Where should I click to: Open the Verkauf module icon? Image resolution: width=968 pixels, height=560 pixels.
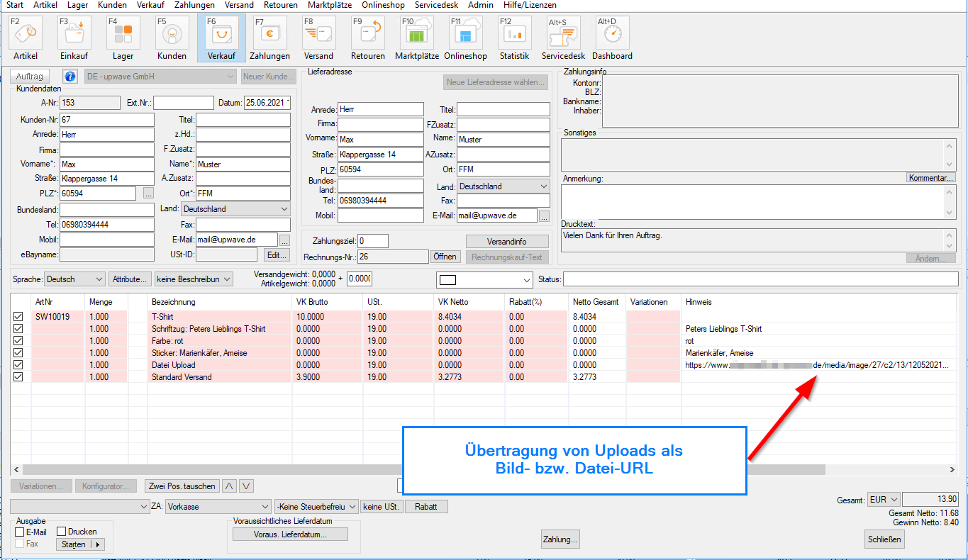(x=221, y=33)
